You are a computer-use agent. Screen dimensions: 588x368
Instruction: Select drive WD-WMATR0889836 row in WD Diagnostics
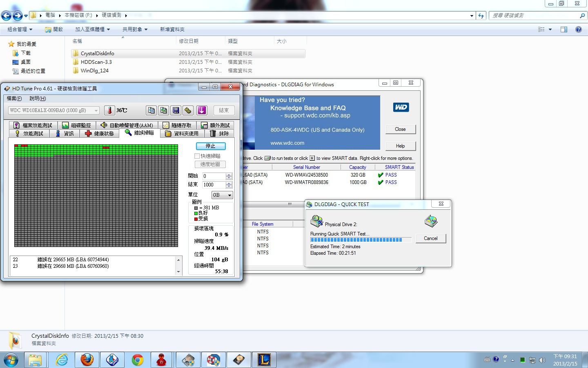coord(329,182)
